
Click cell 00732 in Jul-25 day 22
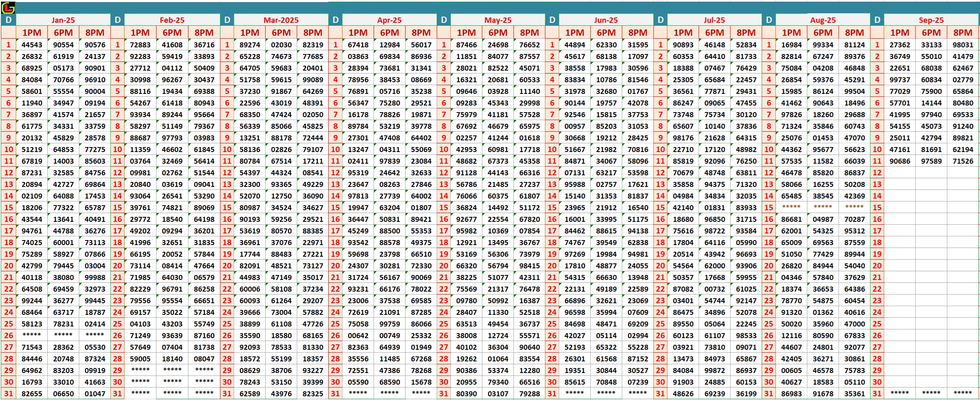(714, 289)
